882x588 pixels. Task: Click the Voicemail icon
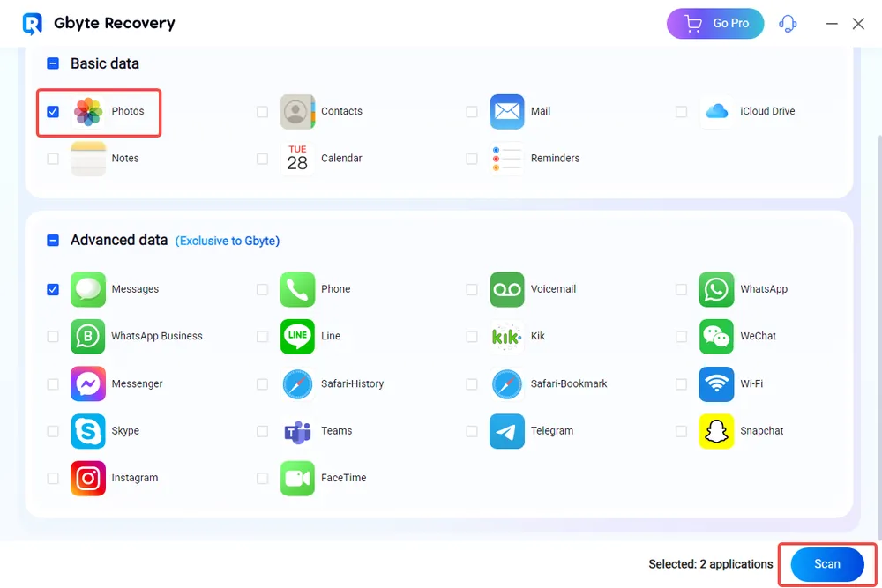pos(507,289)
